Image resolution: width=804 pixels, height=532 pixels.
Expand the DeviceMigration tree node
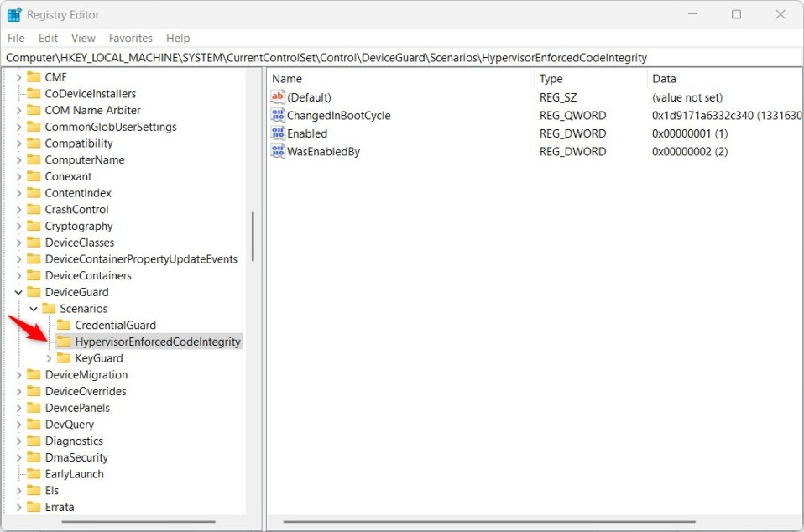pyautogui.click(x=18, y=374)
